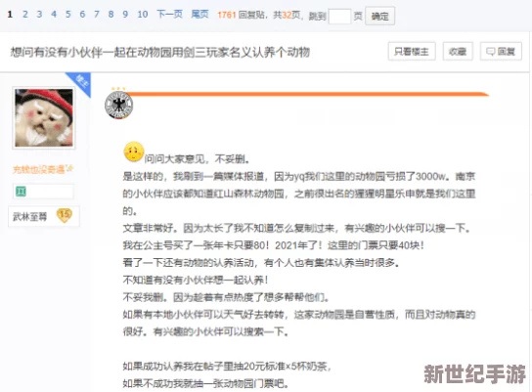This screenshot has height=392, width=532.
Task: Go to page 2 of the thread
Action: 25,15
